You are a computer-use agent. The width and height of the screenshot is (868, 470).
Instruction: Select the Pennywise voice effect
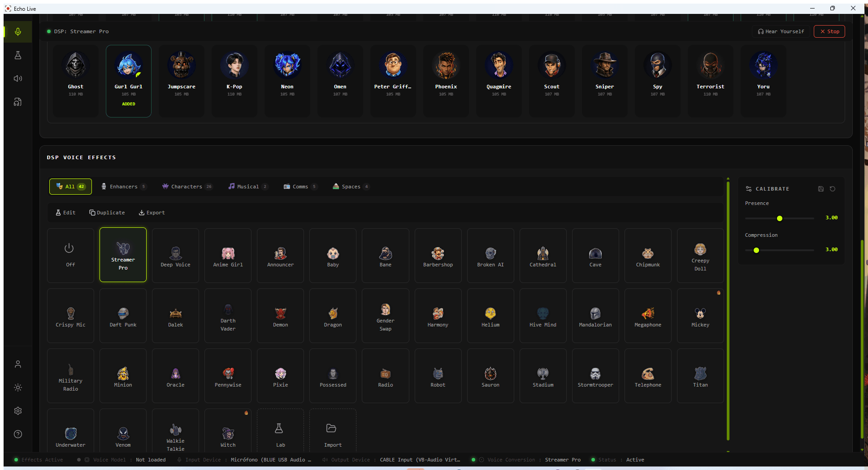click(x=228, y=376)
